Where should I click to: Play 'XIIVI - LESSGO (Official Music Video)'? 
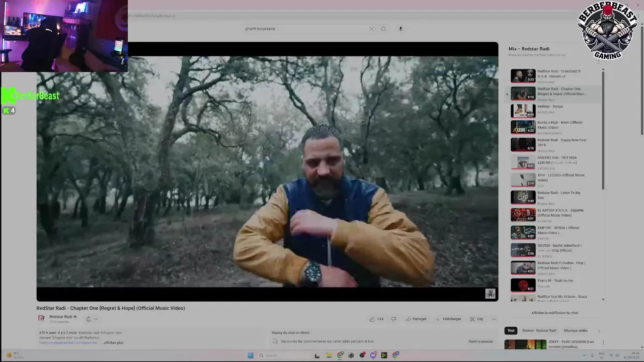555,179
